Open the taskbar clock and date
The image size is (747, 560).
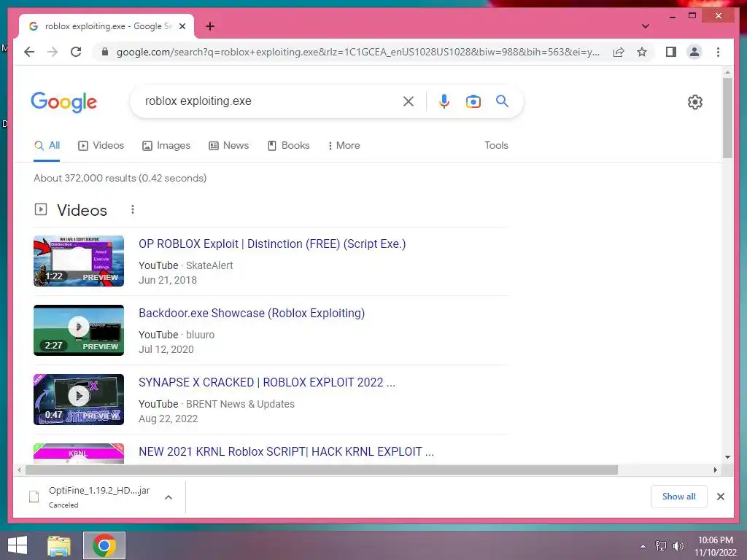[x=715, y=546]
